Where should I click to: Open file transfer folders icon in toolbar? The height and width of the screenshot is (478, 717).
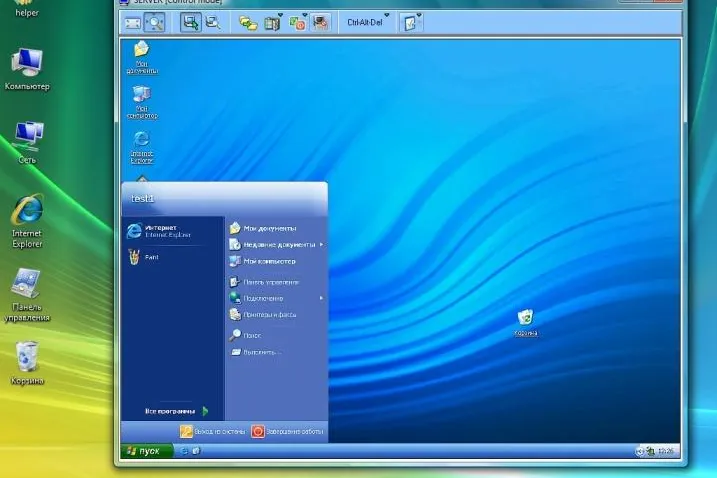tap(248, 23)
